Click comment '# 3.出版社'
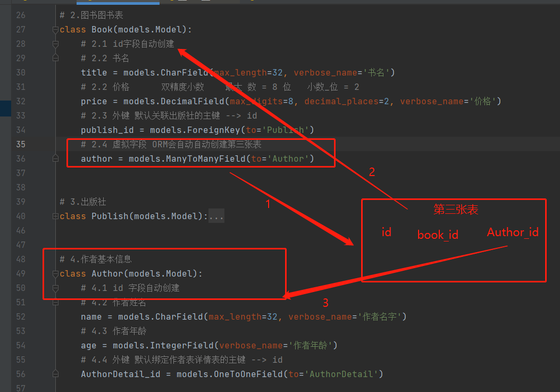The height and width of the screenshot is (392, 560). click(83, 202)
